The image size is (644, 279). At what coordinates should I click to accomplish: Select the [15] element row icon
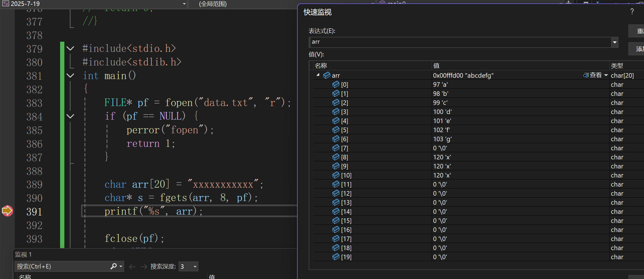(x=336, y=220)
